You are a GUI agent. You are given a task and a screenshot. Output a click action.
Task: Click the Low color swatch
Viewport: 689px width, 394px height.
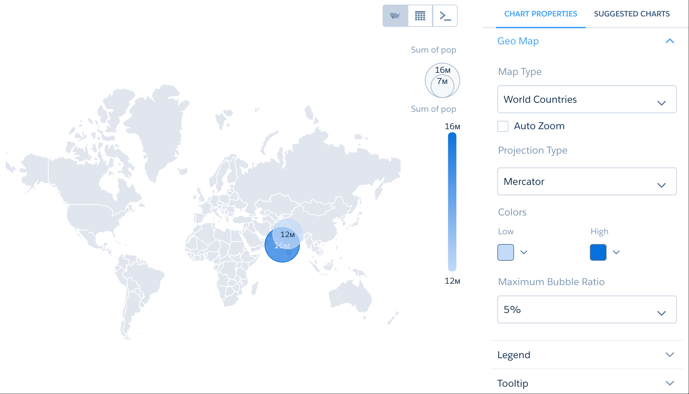(x=505, y=253)
